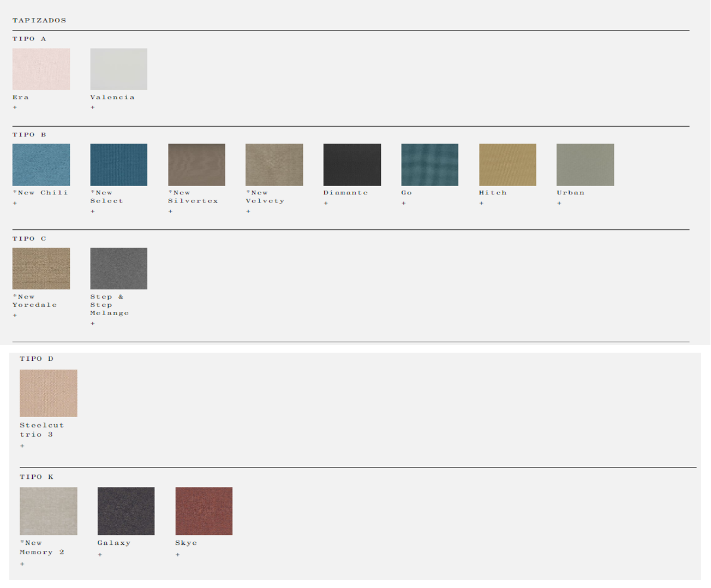
Task: Pick the New Memory 2 swatch
Action: click(x=49, y=511)
